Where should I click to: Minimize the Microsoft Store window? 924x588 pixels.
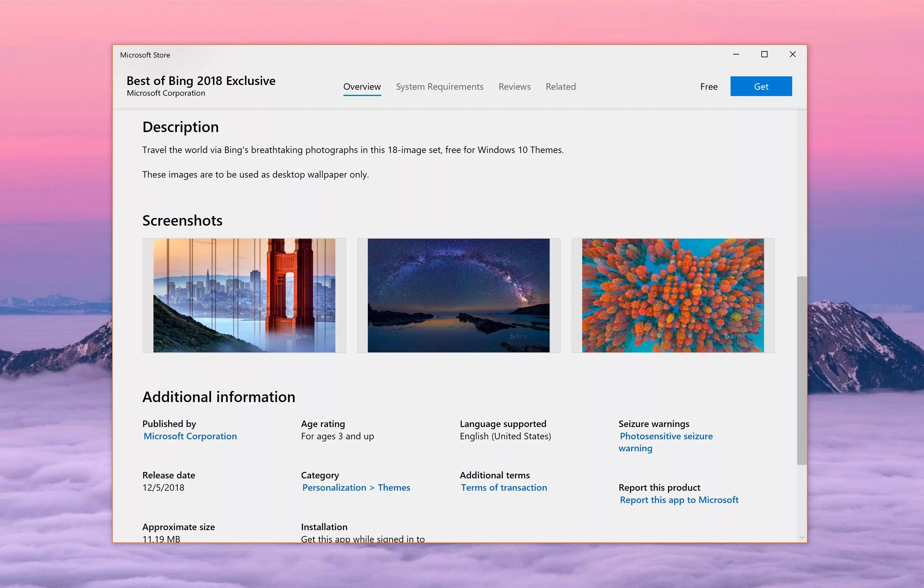coord(736,54)
